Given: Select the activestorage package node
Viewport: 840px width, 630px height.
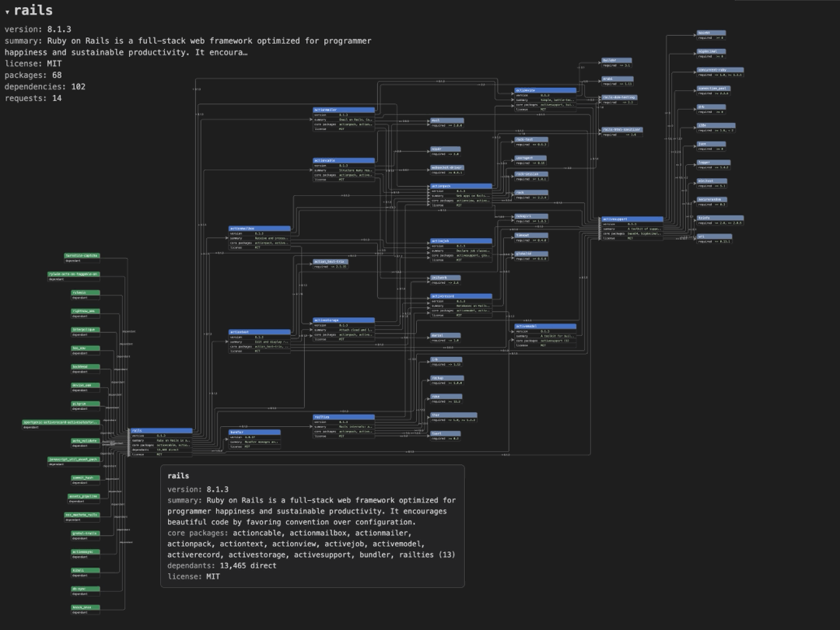Looking at the screenshot, I should point(344,330).
